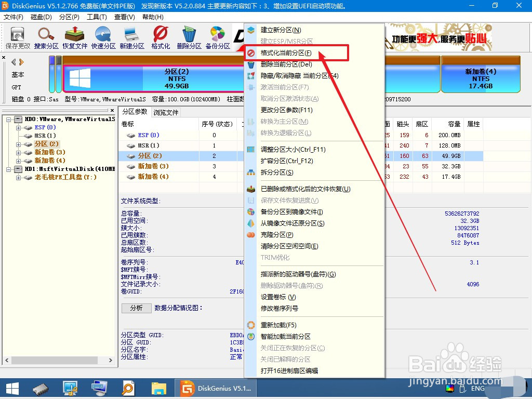
Task: Open the Windows Start button
Action: (12, 389)
